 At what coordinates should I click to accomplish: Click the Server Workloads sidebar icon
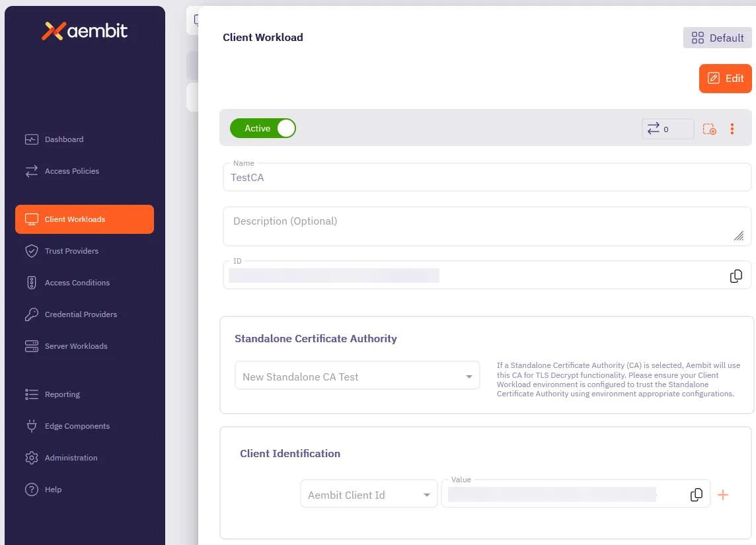(x=31, y=346)
